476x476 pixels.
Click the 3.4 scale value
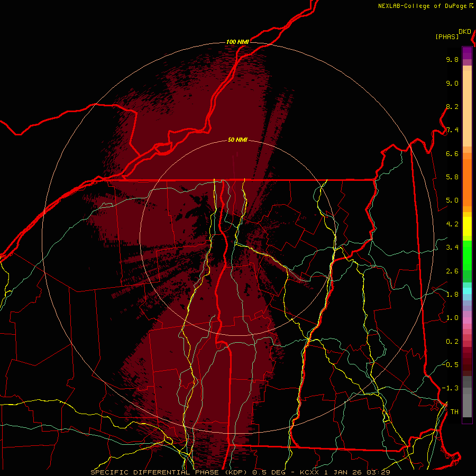tap(452, 248)
